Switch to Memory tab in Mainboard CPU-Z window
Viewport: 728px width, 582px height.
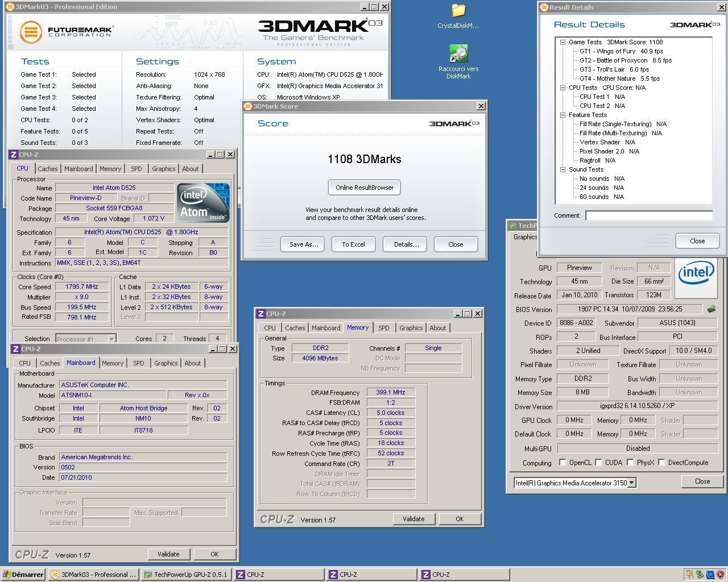pyautogui.click(x=113, y=363)
